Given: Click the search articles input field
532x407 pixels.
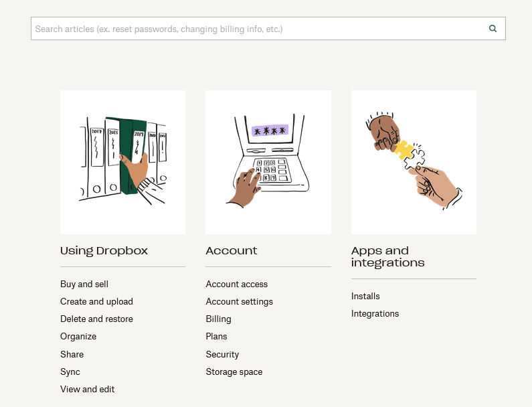Looking at the screenshot, I should point(258,29).
